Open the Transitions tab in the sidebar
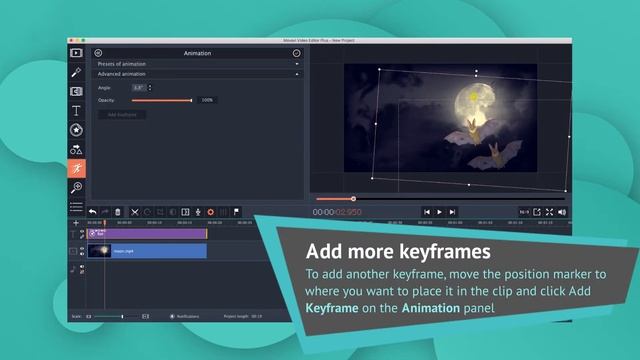This screenshot has width=640, height=360. pyautogui.click(x=76, y=91)
